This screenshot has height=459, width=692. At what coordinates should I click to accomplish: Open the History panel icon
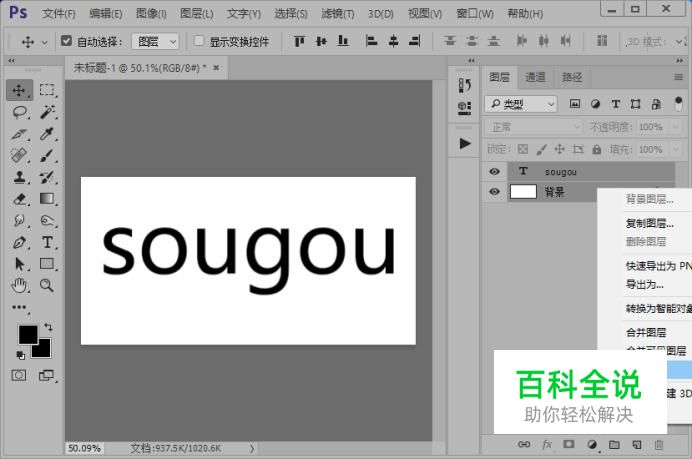464,85
